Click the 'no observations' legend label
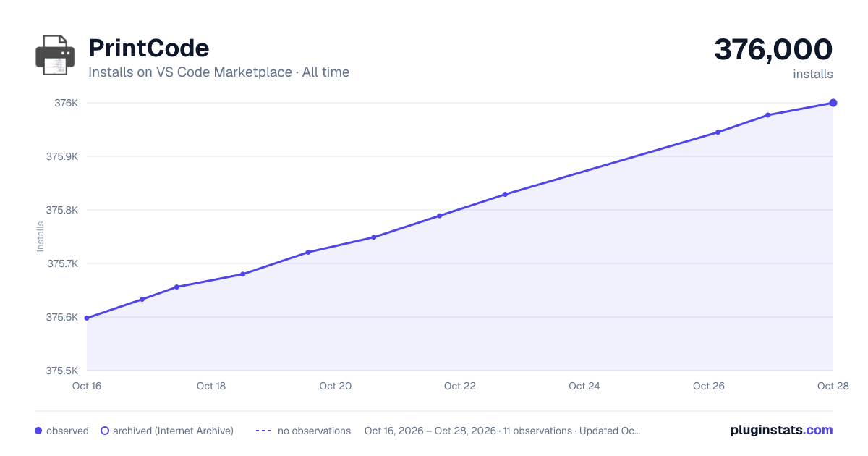This screenshot has height=456, width=868. (314, 431)
